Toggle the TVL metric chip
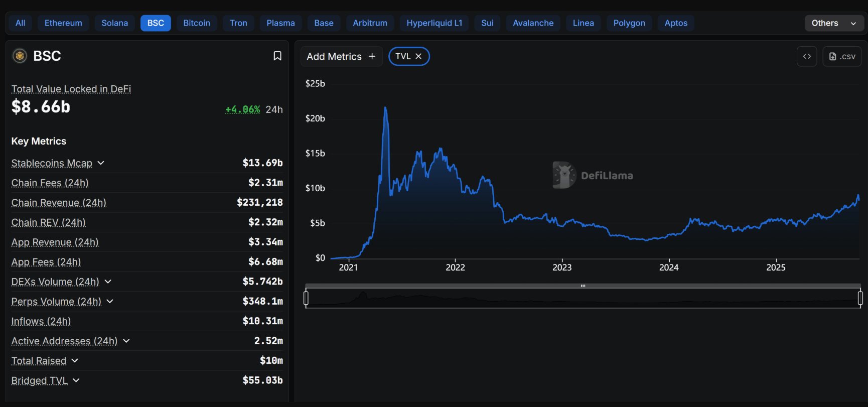The width and height of the screenshot is (868, 407). [403, 56]
